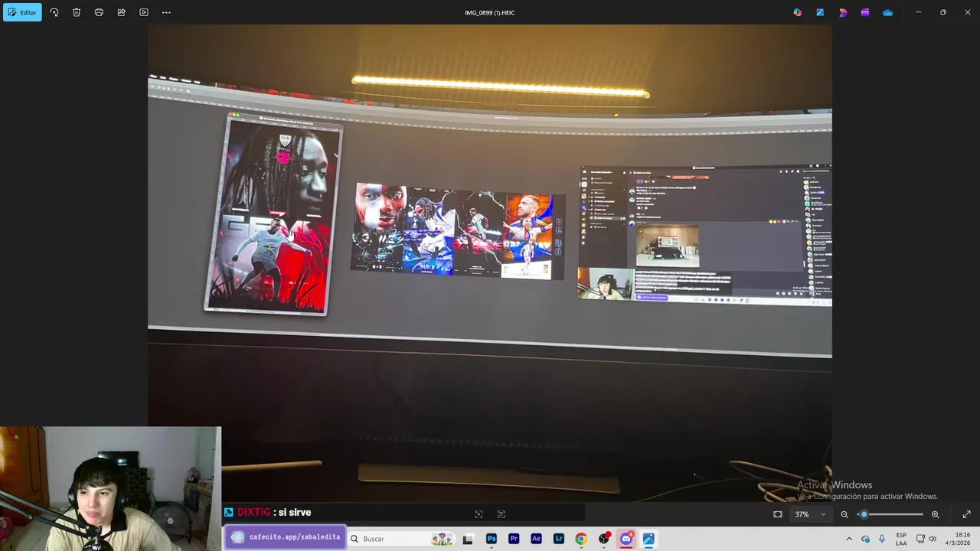Image resolution: width=980 pixels, height=551 pixels.
Task: Open the 37% zoom level dropdown
Action: click(810, 514)
